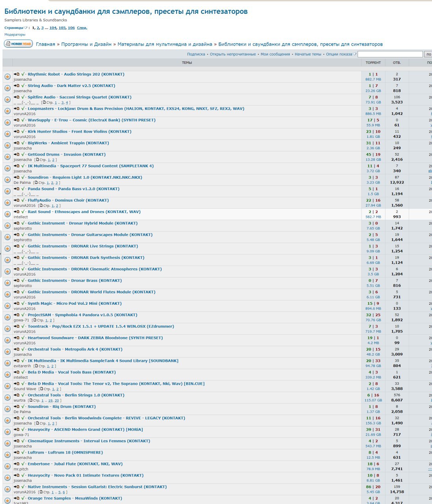
Task: Open Открыть непрочитанные in the forum menu
Action: click(x=233, y=54)
